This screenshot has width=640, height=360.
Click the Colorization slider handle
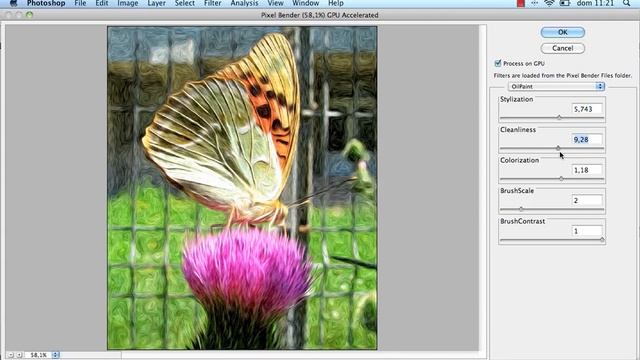(561, 179)
